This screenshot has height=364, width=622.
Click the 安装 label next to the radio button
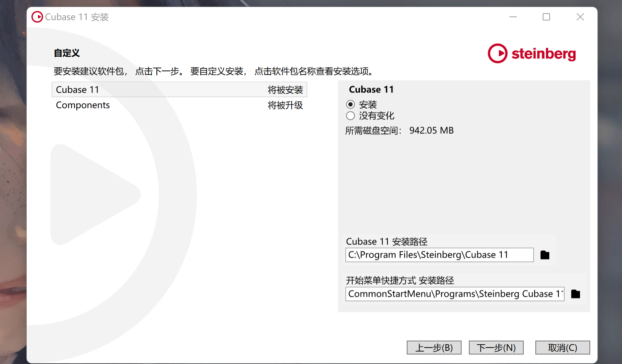(368, 105)
